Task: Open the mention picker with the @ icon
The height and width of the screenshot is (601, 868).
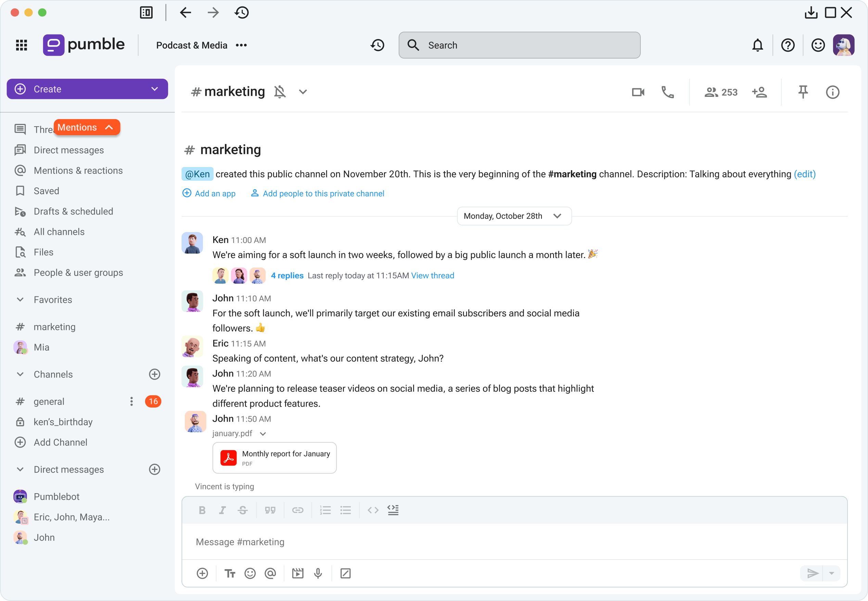Action: (x=270, y=573)
